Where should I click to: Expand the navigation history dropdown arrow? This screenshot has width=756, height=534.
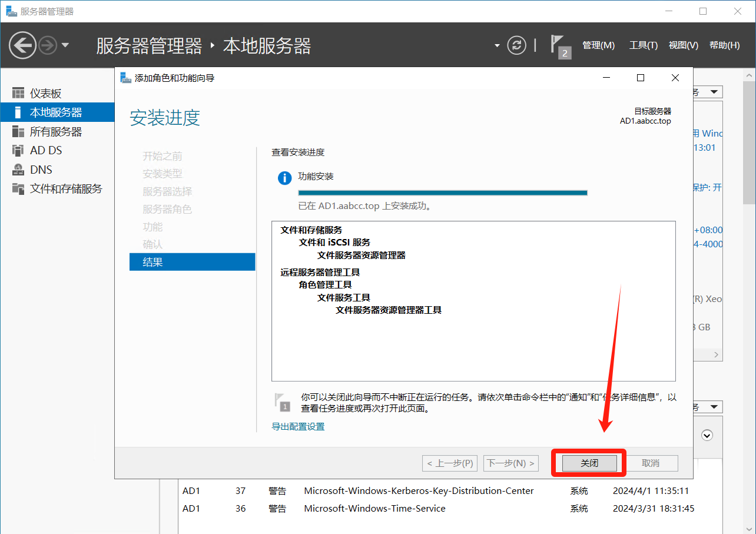click(x=65, y=45)
